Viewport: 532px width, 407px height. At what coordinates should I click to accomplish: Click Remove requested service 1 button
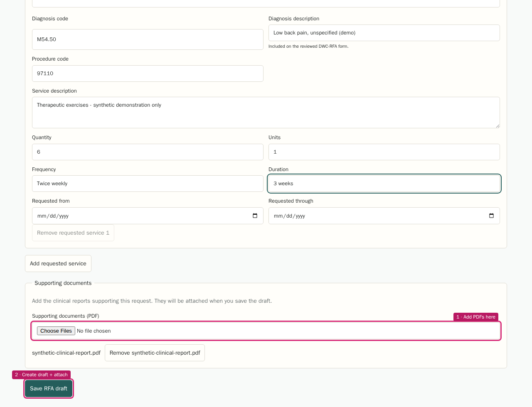point(73,233)
